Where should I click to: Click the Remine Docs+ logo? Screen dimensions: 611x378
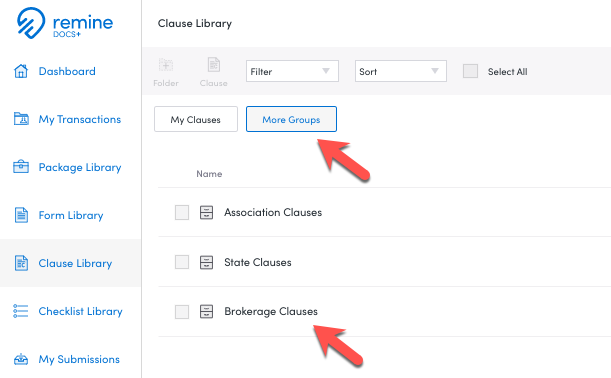pos(65,23)
